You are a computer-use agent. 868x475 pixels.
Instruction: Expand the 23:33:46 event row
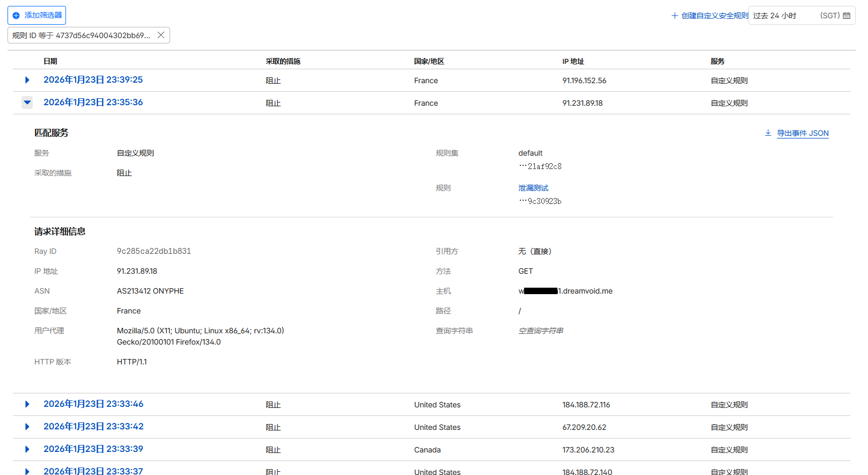27,404
